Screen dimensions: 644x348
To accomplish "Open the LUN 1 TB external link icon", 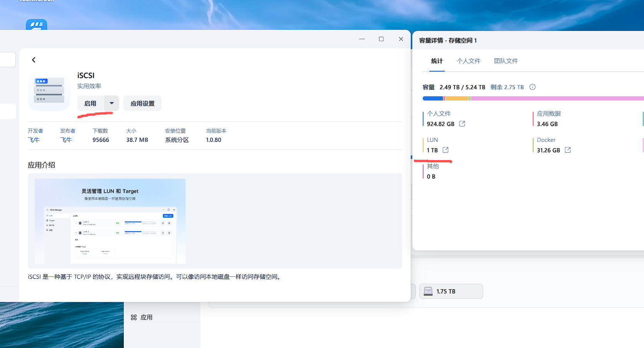I will 446,150.
